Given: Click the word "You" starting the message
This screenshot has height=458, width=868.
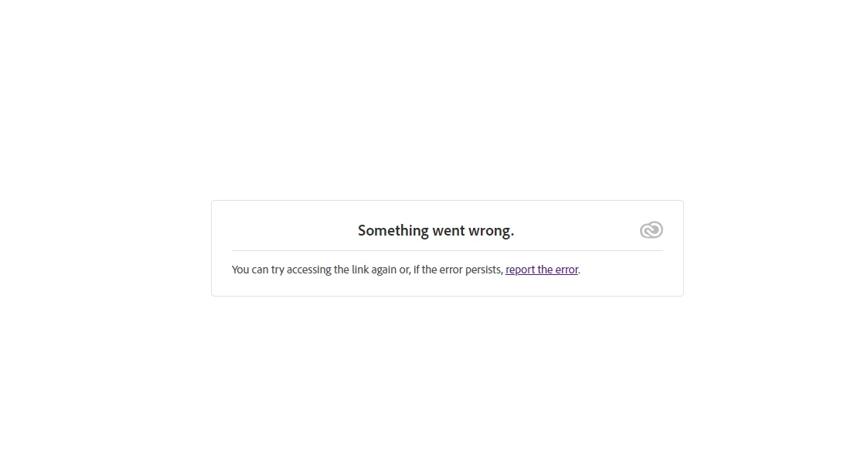Looking at the screenshot, I should (240, 270).
